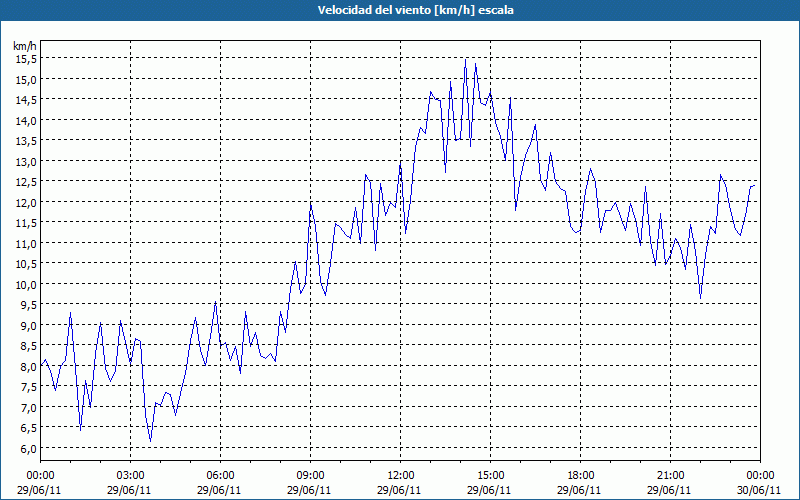The width and height of the screenshot is (800, 500).
Task: Click the 10,5 y-axis label
Action: [27, 264]
